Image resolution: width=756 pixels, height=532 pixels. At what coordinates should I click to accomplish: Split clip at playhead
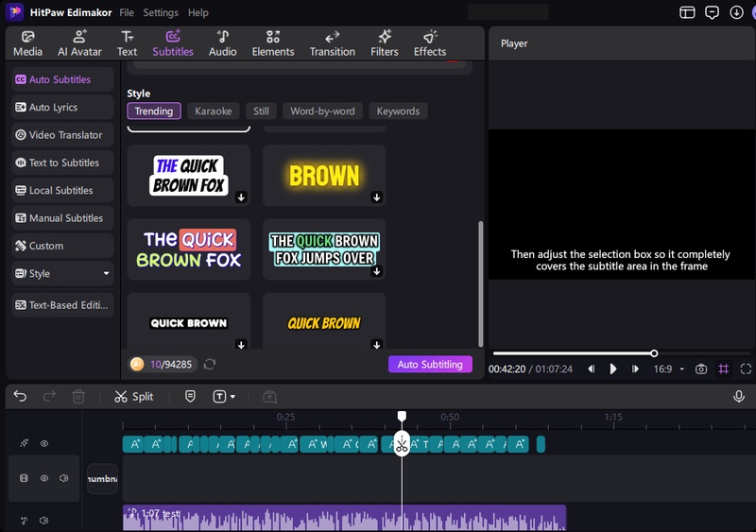(133, 397)
